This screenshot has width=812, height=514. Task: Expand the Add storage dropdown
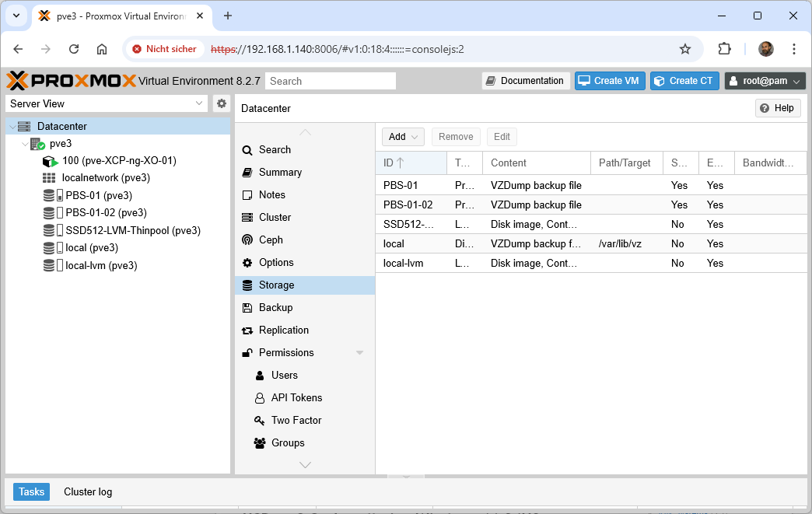click(x=403, y=137)
